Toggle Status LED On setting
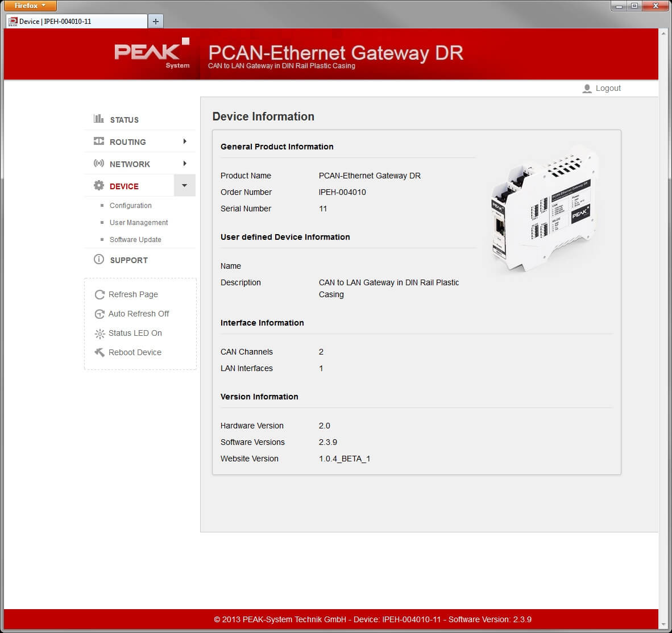Screen dimensions: 672x633 (135, 333)
